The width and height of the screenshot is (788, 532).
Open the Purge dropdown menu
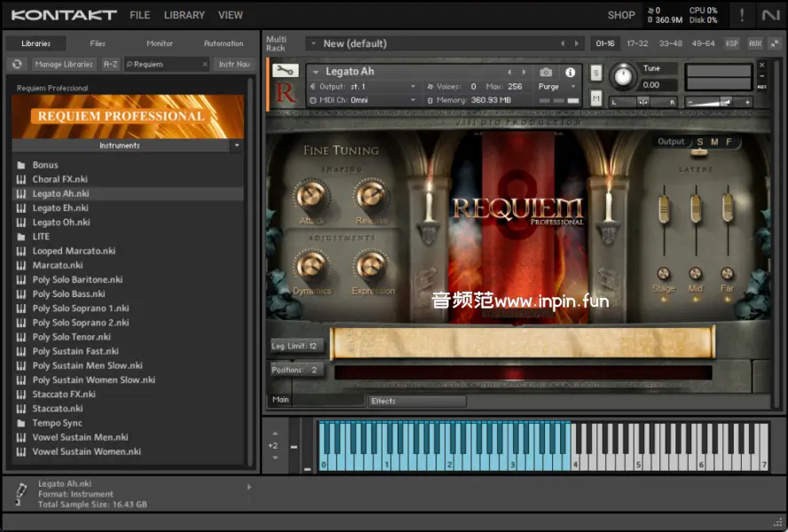click(x=556, y=87)
